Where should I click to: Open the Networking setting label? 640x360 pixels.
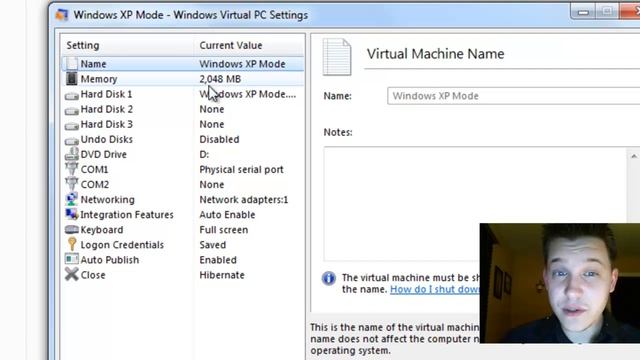pos(107,200)
